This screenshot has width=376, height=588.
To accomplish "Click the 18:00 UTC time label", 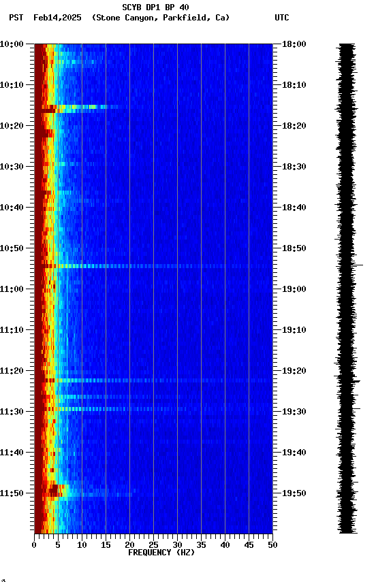I will tap(294, 44).
